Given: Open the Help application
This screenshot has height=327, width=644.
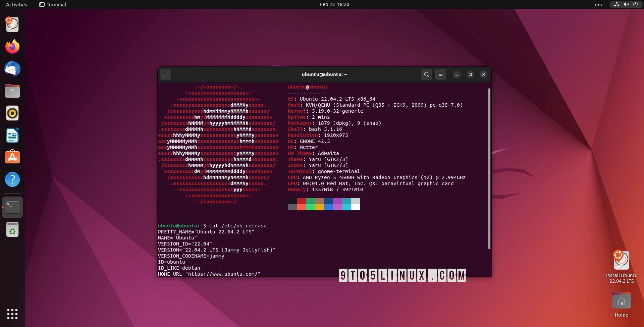Looking at the screenshot, I should click(x=12, y=179).
